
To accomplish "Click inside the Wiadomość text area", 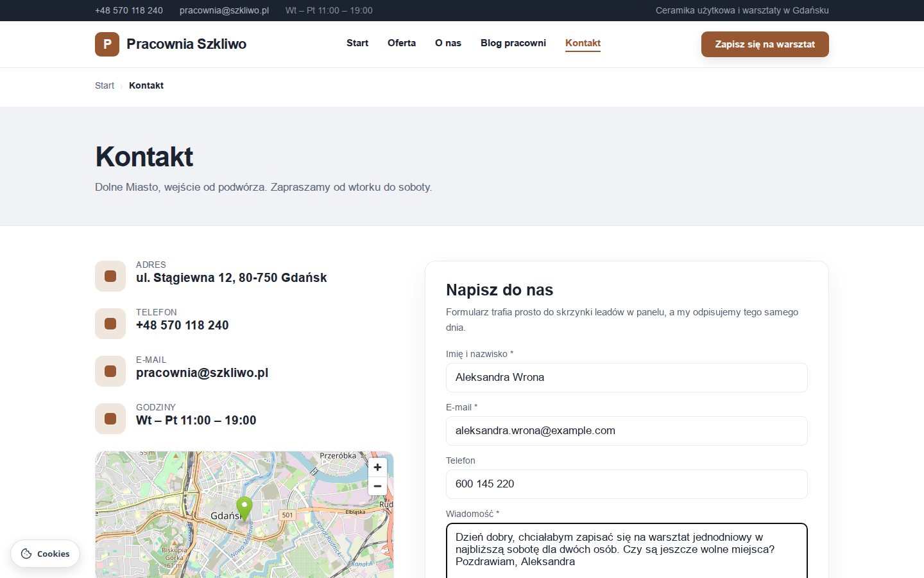I will 627,551.
